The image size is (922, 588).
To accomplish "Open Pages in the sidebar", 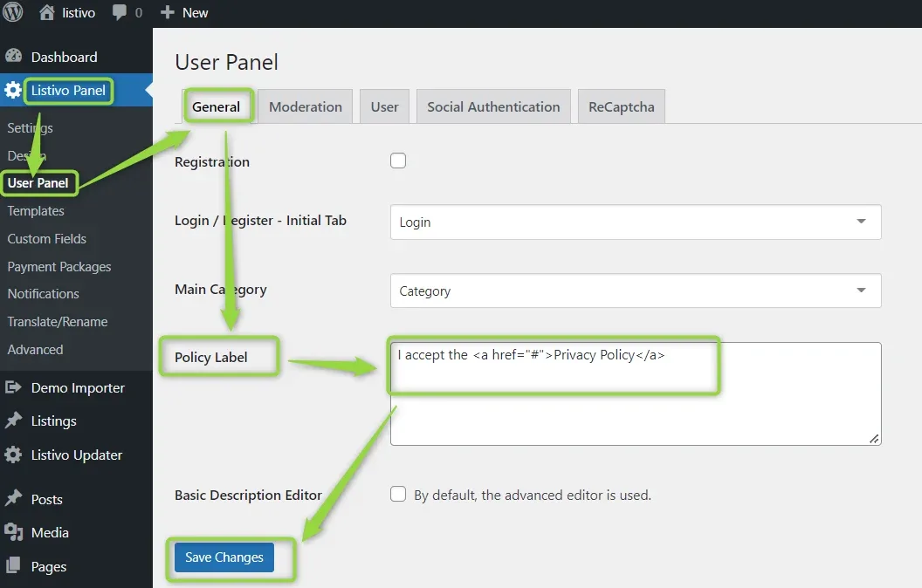I will [49, 567].
